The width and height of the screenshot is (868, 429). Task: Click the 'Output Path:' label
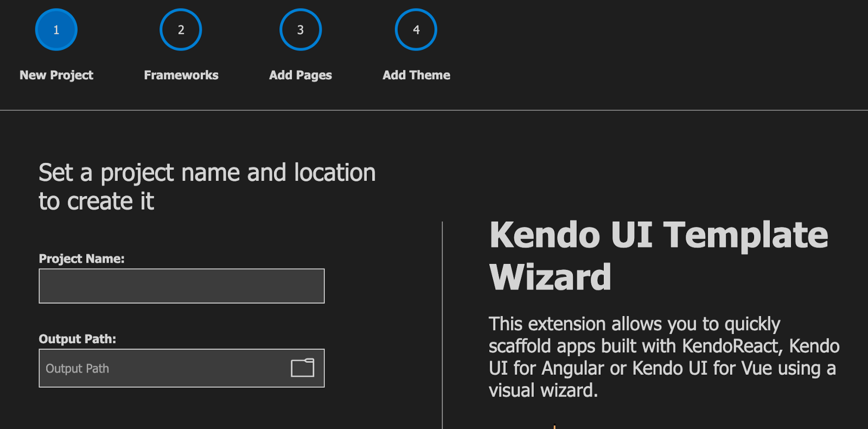pos(78,339)
